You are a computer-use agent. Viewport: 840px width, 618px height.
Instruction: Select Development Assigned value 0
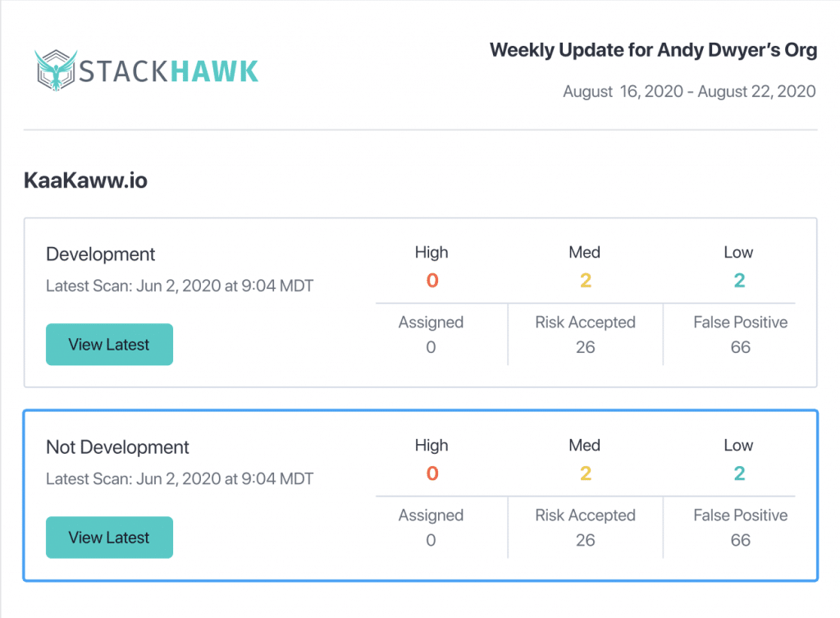pyautogui.click(x=431, y=347)
